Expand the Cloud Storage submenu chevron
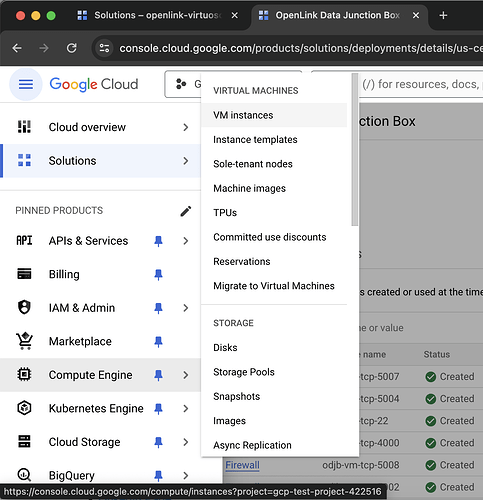The width and height of the screenshot is (483, 500). click(x=186, y=442)
